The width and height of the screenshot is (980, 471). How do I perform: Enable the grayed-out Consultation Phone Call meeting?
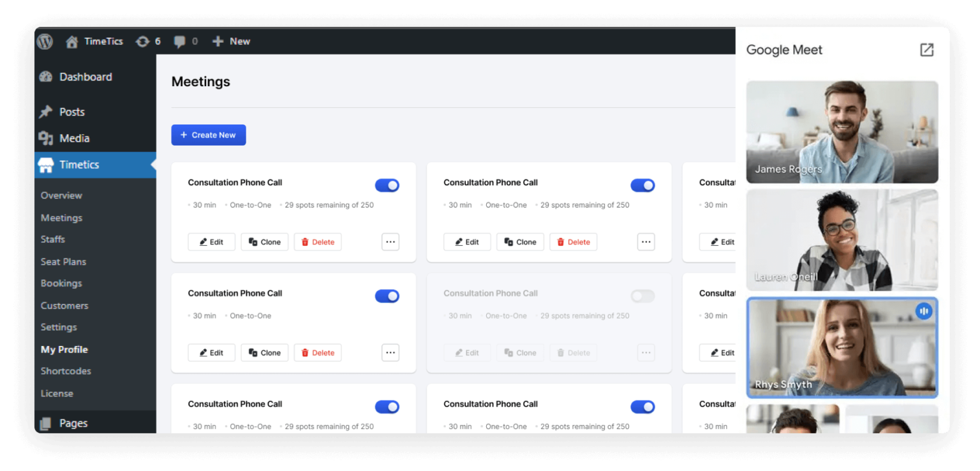pos(642,295)
